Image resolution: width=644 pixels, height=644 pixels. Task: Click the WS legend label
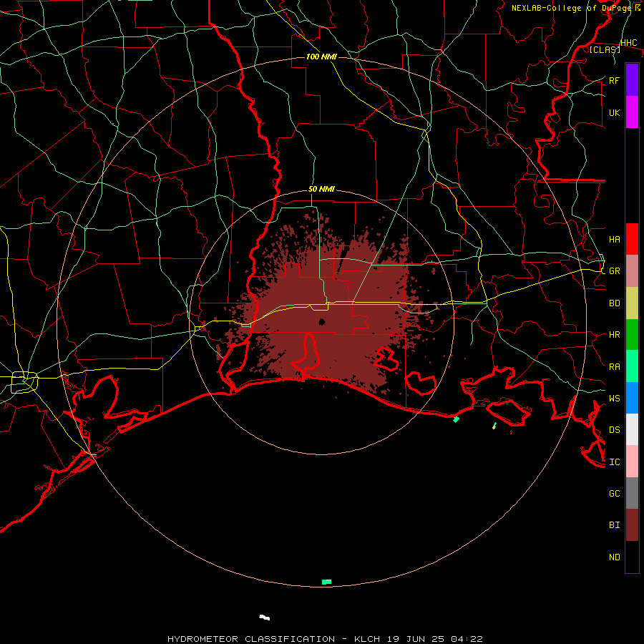[614, 398]
